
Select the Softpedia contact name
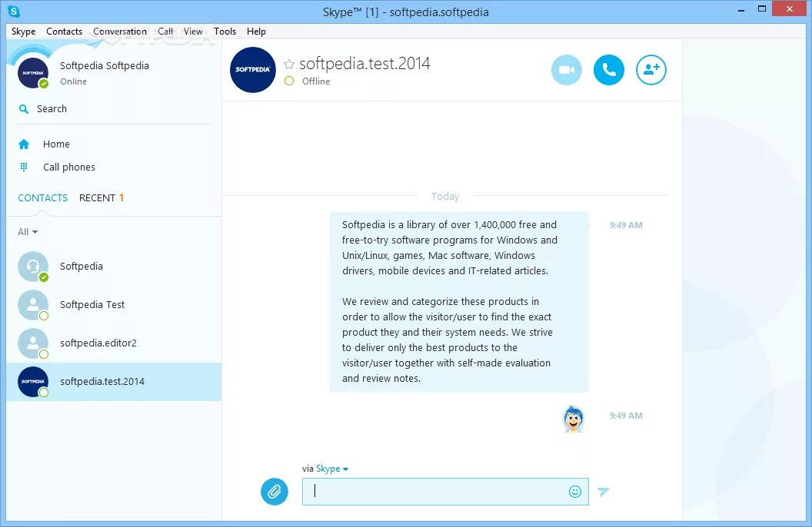(x=82, y=267)
